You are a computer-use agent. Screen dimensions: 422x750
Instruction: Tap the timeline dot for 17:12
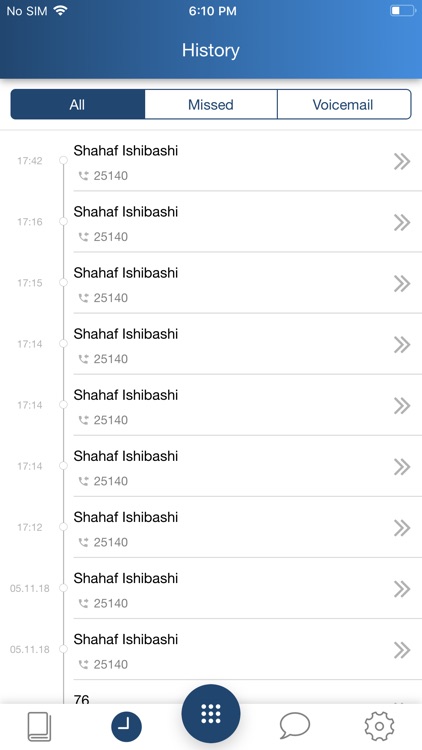point(63,527)
